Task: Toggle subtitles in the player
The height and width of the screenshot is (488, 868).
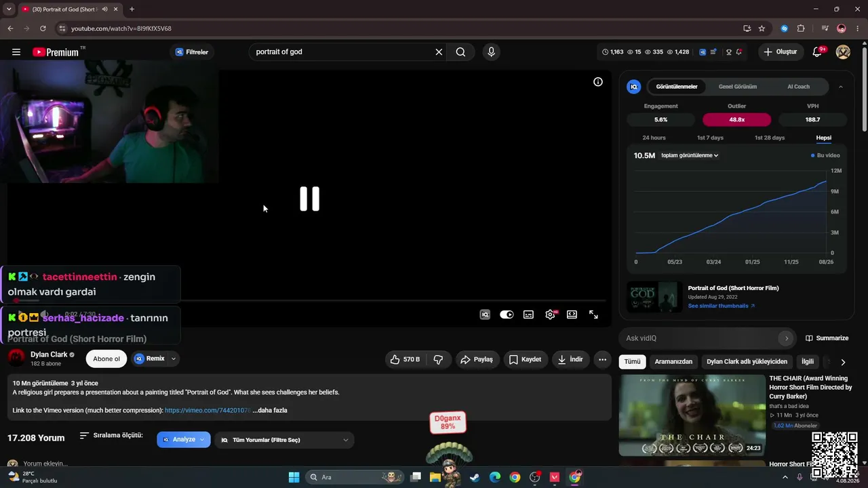Action: tap(528, 314)
